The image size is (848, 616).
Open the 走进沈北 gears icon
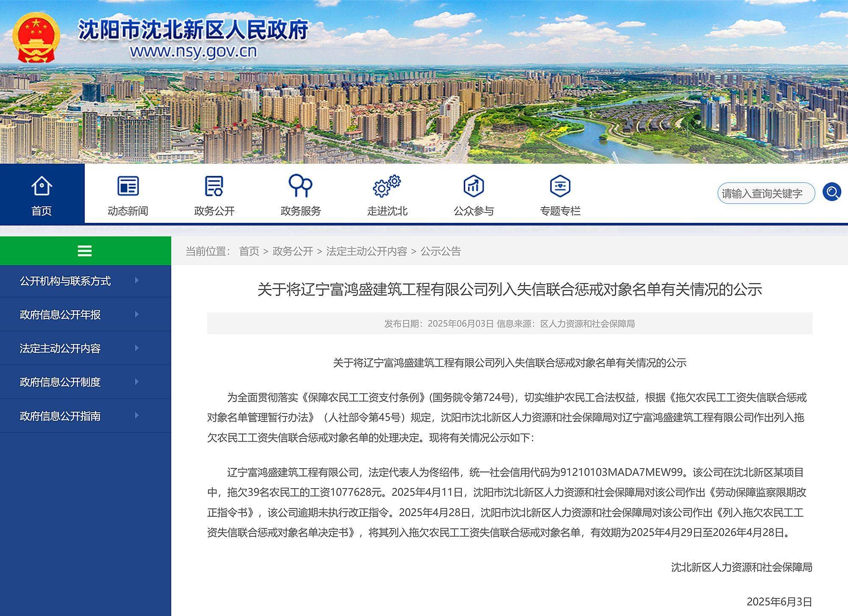(x=386, y=186)
